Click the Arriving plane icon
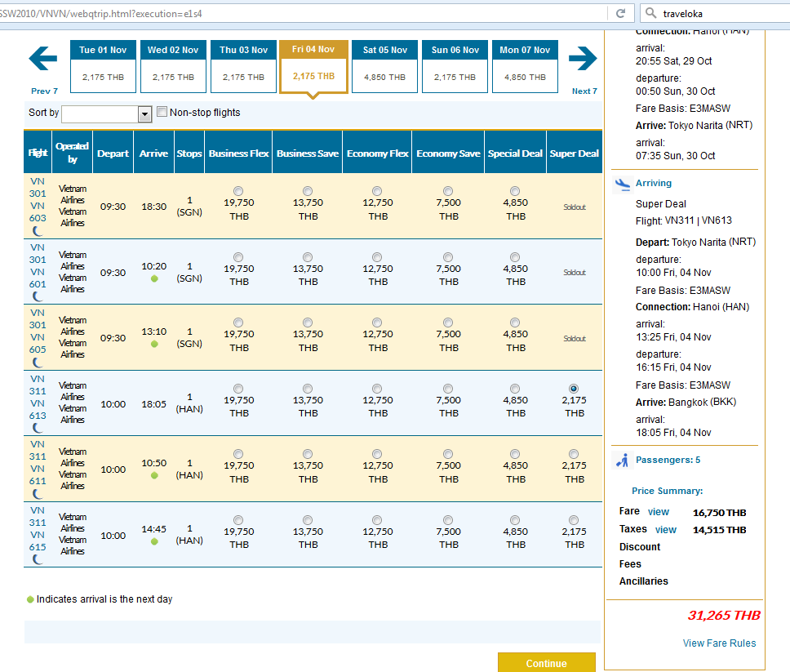Screen dimensions: 790x672 pyautogui.click(x=622, y=185)
